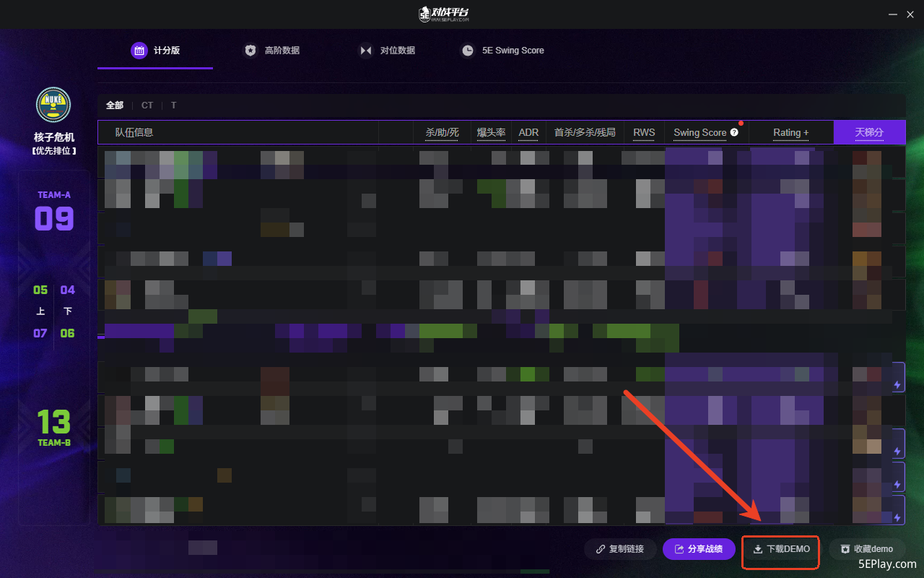
Task: Click the Nuke map badge icon
Action: click(53, 105)
